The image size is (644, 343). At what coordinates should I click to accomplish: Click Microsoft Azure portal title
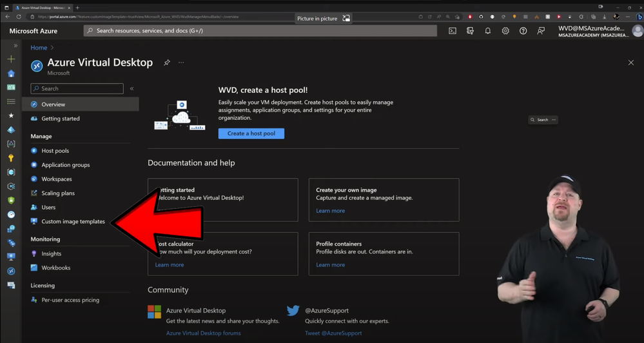[x=34, y=31]
